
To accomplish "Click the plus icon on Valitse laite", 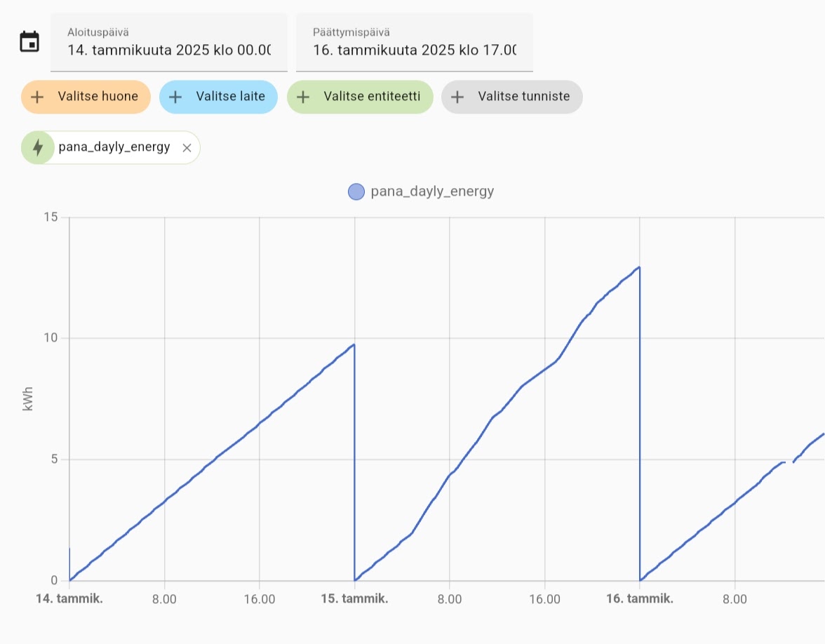I will (176, 97).
